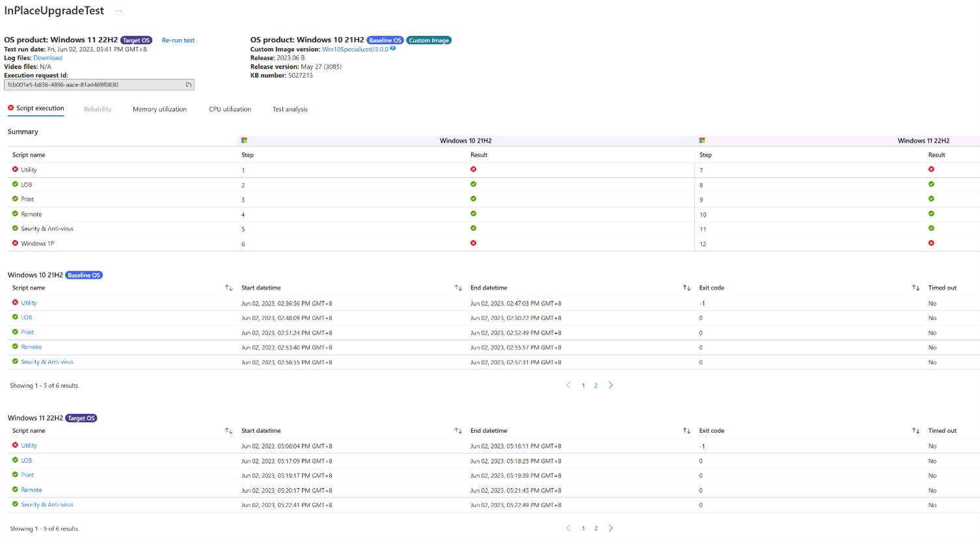The height and width of the screenshot is (537, 980).
Task: Open Utility script in Windows 10 21H2 table
Action: [29, 303]
